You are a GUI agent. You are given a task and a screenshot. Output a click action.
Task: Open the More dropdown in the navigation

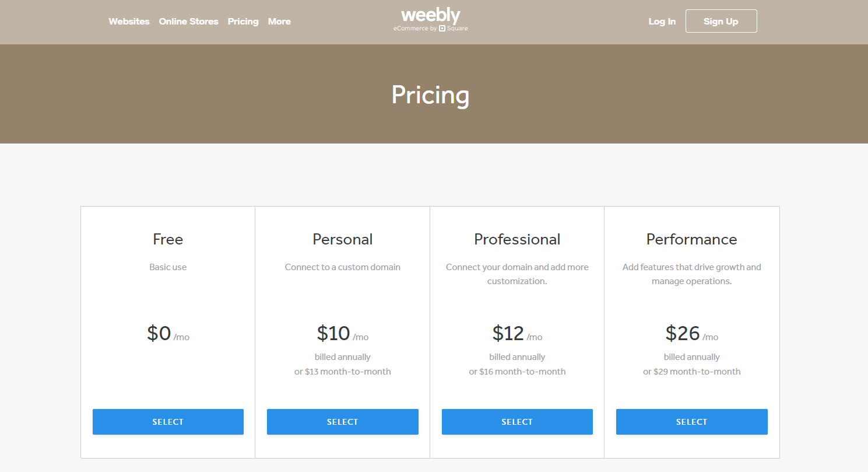279,22
